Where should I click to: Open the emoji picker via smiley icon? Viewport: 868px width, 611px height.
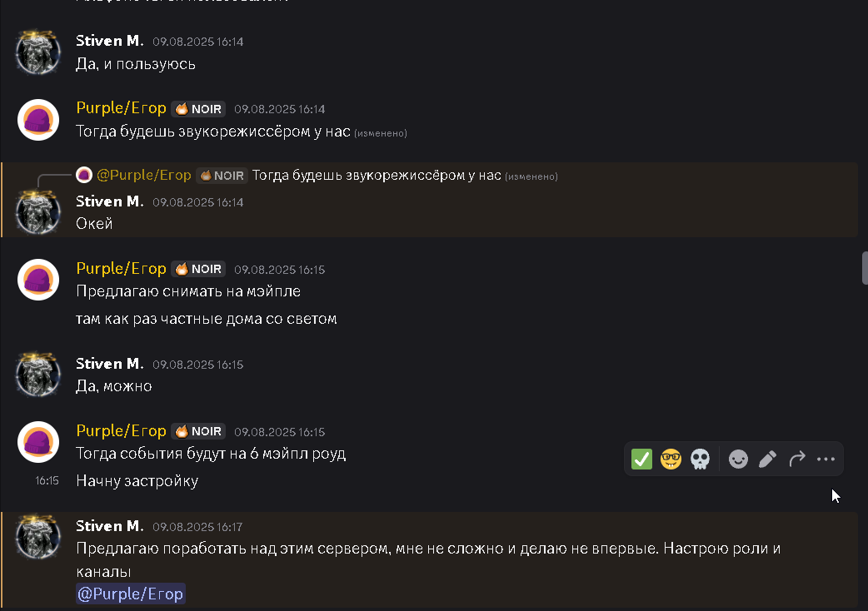[737, 459]
